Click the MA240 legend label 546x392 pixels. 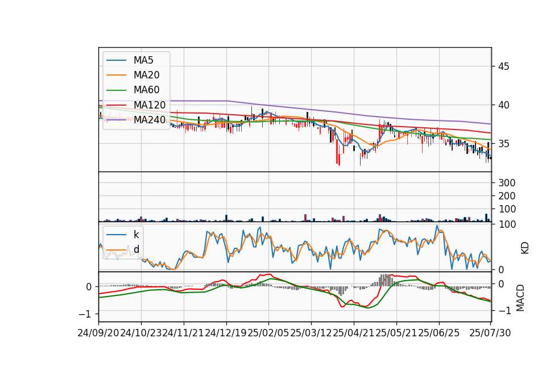point(150,120)
